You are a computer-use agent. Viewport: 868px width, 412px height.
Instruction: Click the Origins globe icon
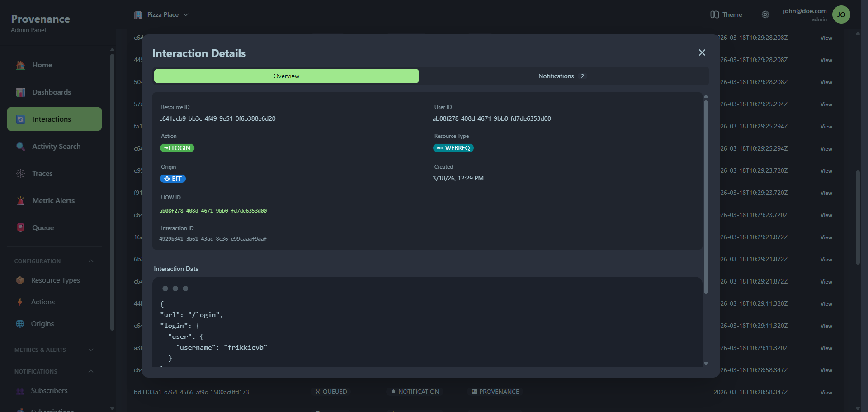pyautogui.click(x=20, y=324)
